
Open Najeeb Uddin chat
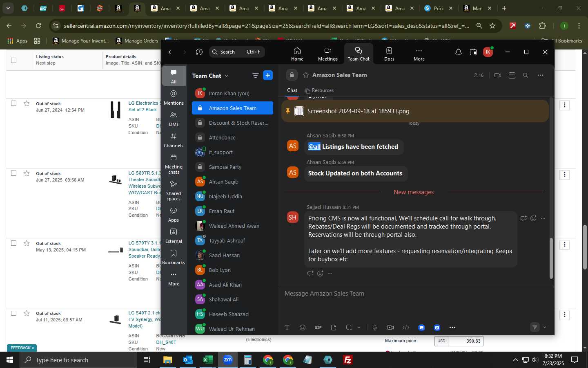232,196
